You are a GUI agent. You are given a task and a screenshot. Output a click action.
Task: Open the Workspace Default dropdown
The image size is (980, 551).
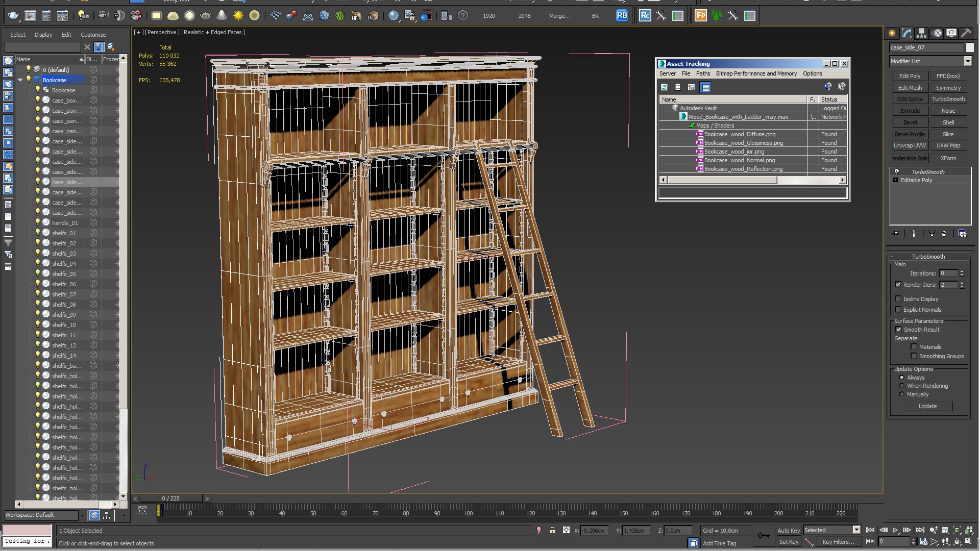82,515
